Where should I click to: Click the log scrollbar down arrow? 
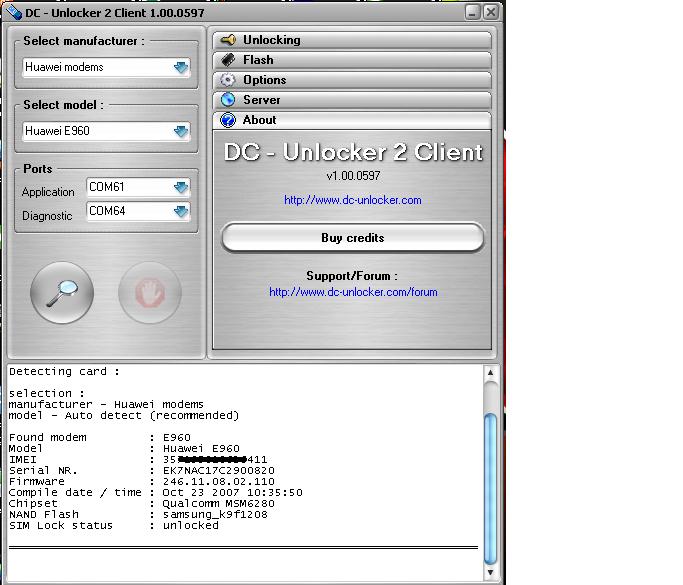point(490,570)
